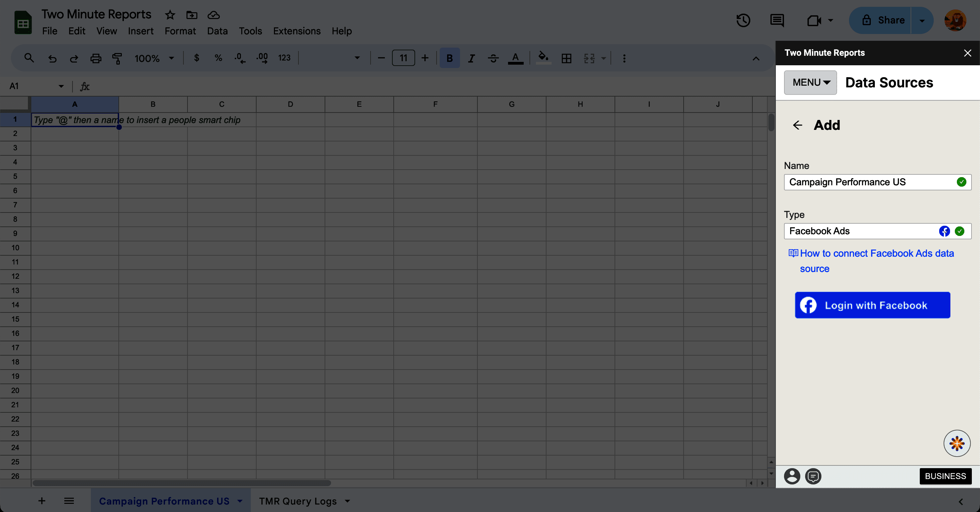The height and width of the screenshot is (512, 980).
Task: Click Login with Facebook button
Action: pos(872,305)
